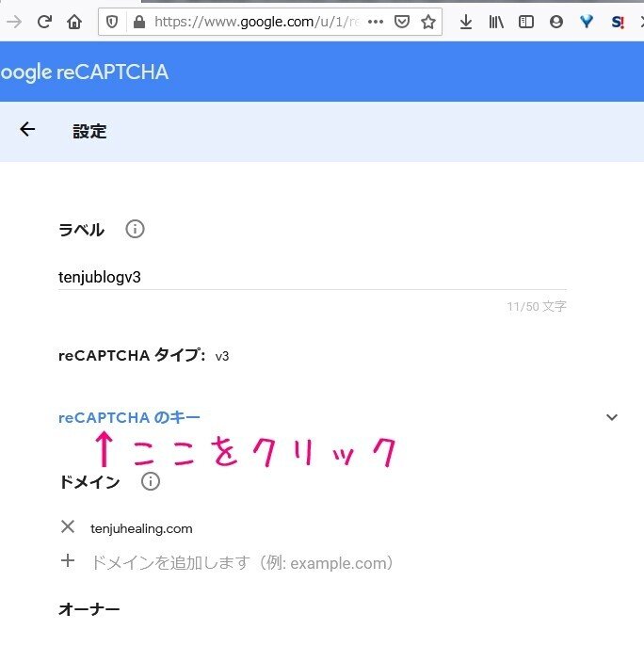This screenshot has height=646, width=644.
Task: Toggle the browser sidebar view
Action: coord(526,22)
